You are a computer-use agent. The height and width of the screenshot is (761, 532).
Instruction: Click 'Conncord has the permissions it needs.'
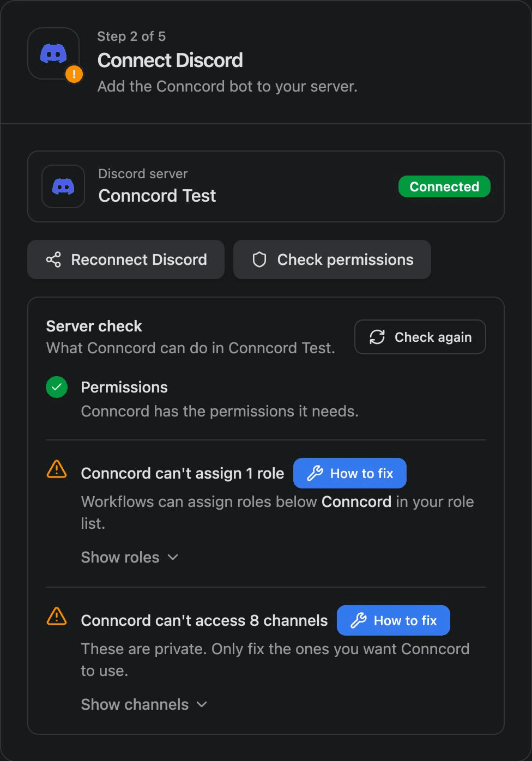220,411
